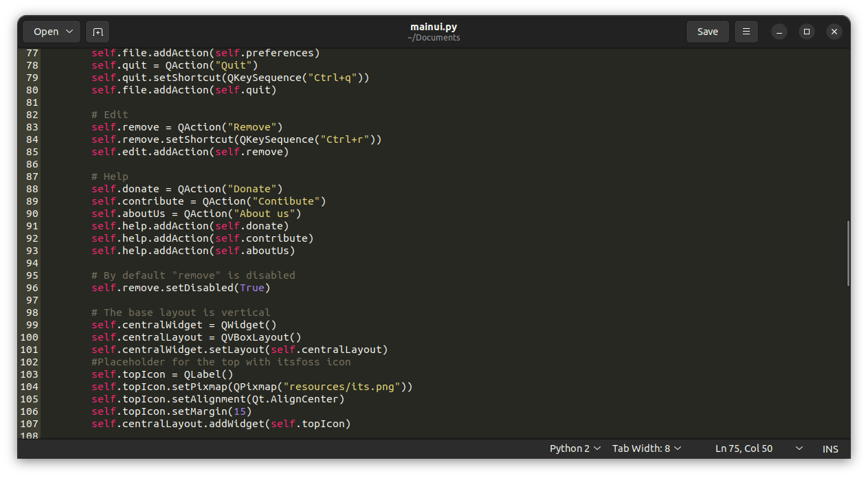Viewport: 868px width, 478px height.
Task: Minimize the gedit window
Action: (779, 32)
